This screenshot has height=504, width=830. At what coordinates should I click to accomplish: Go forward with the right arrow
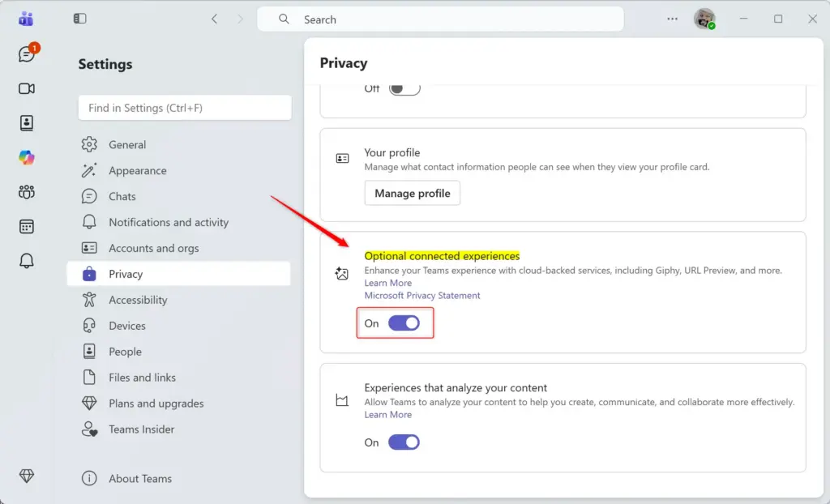tap(240, 19)
